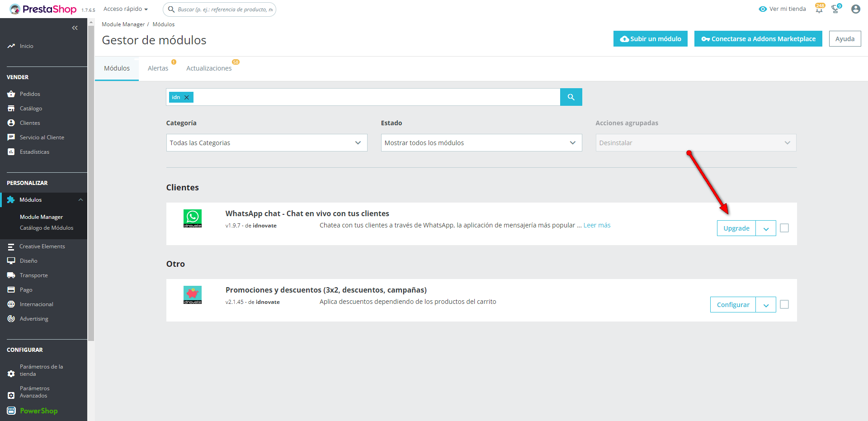This screenshot has height=421, width=868.
Task: Click the Ayuda button
Action: (x=845, y=39)
